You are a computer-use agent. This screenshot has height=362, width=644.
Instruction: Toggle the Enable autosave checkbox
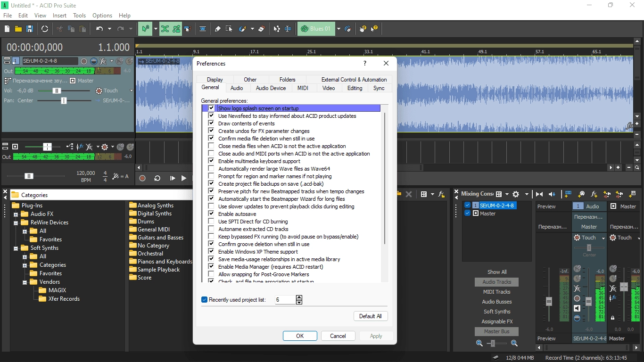[x=211, y=214]
